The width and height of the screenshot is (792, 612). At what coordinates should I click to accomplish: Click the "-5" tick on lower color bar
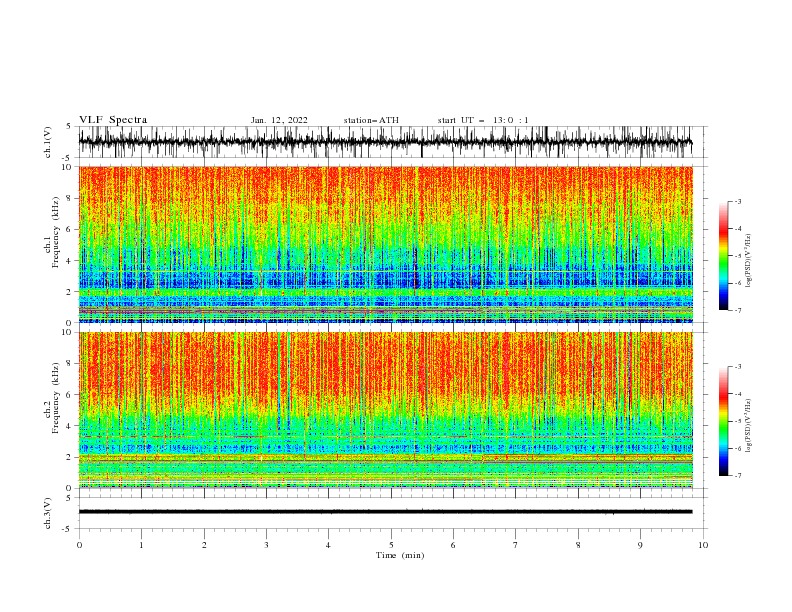point(738,421)
